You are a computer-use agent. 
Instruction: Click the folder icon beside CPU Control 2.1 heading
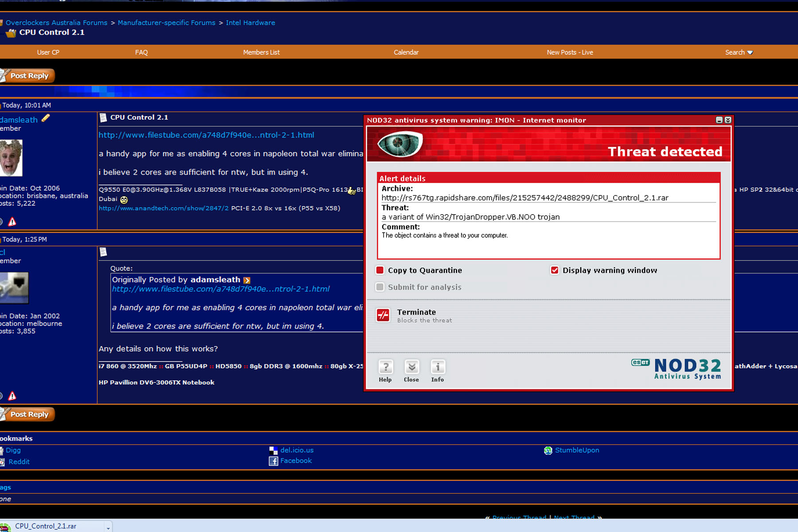point(11,33)
